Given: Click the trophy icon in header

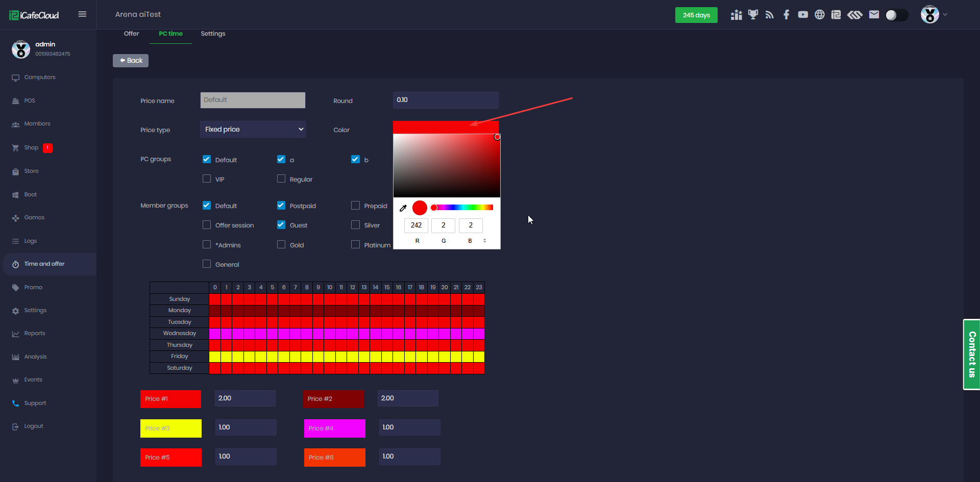Looking at the screenshot, I should pyautogui.click(x=753, y=15).
